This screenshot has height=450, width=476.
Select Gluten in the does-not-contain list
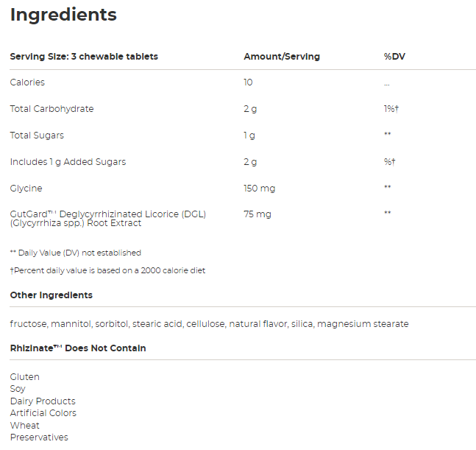point(25,377)
